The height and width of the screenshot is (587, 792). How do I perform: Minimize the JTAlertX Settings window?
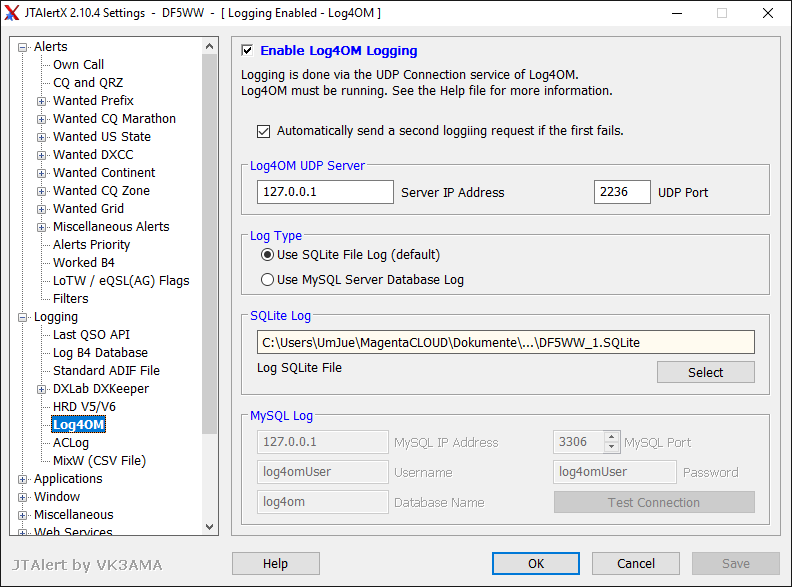click(x=677, y=13)
